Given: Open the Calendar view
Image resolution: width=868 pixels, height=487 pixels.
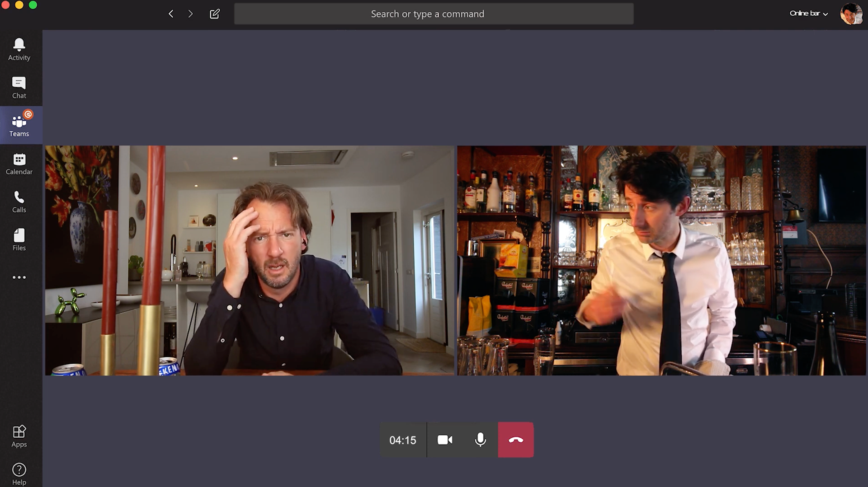Looking at the screenshot, I should pos(19,164).
